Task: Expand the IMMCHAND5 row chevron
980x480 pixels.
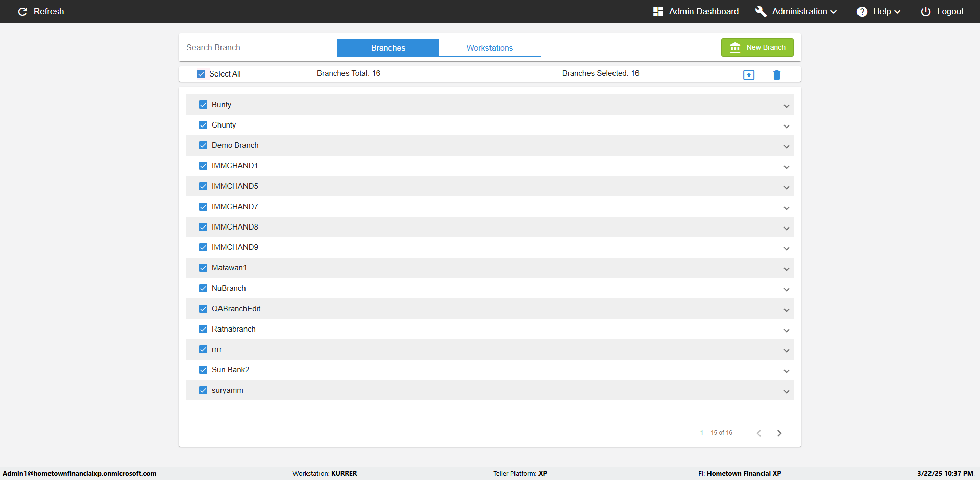Action: tap(787, 188)
